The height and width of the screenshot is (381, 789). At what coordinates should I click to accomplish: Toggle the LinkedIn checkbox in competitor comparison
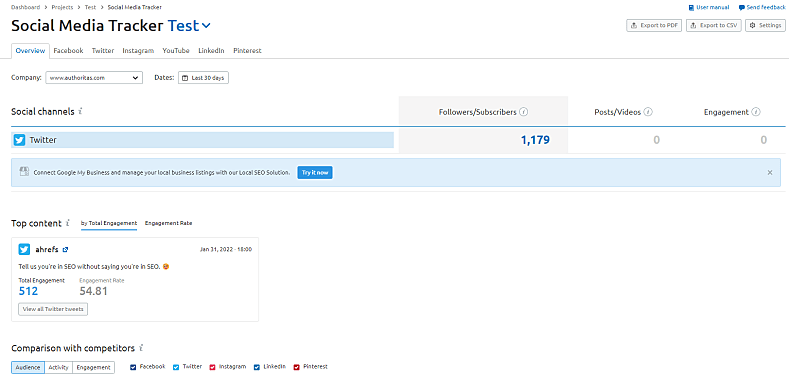pos(257,367)
